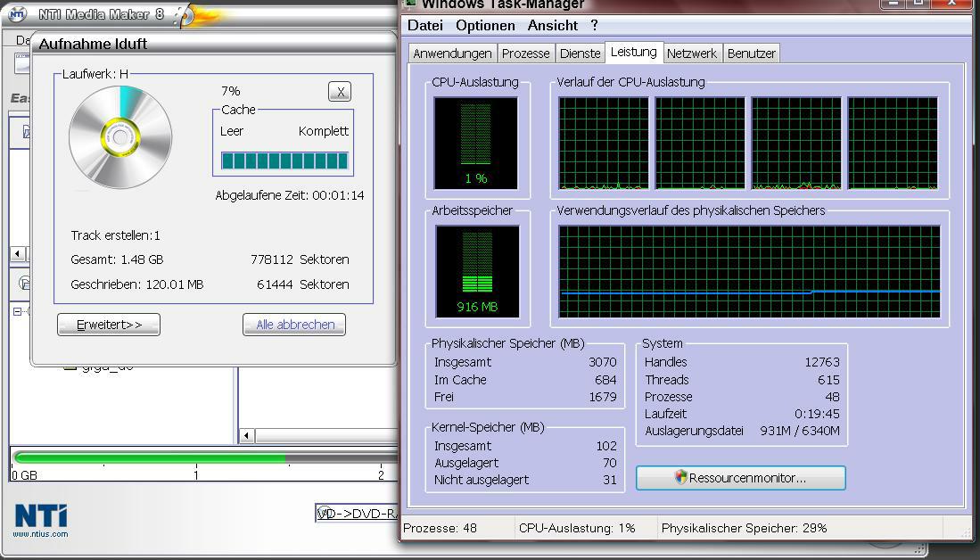The image size is (980, 560).
Task: Click the left scroll arrow below the NTI file list
Action: 247,436
